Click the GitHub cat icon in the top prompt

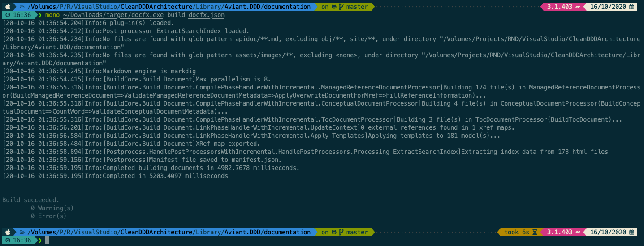pos(334,7)
